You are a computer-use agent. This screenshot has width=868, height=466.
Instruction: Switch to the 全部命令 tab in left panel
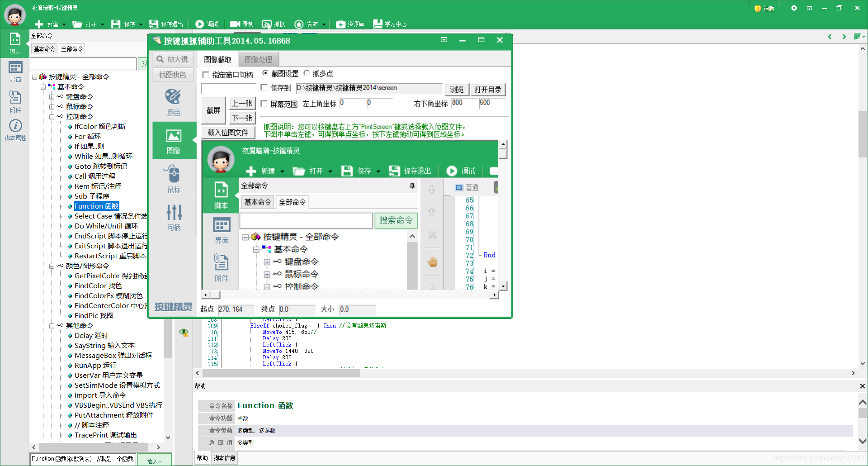coord(72,49)
